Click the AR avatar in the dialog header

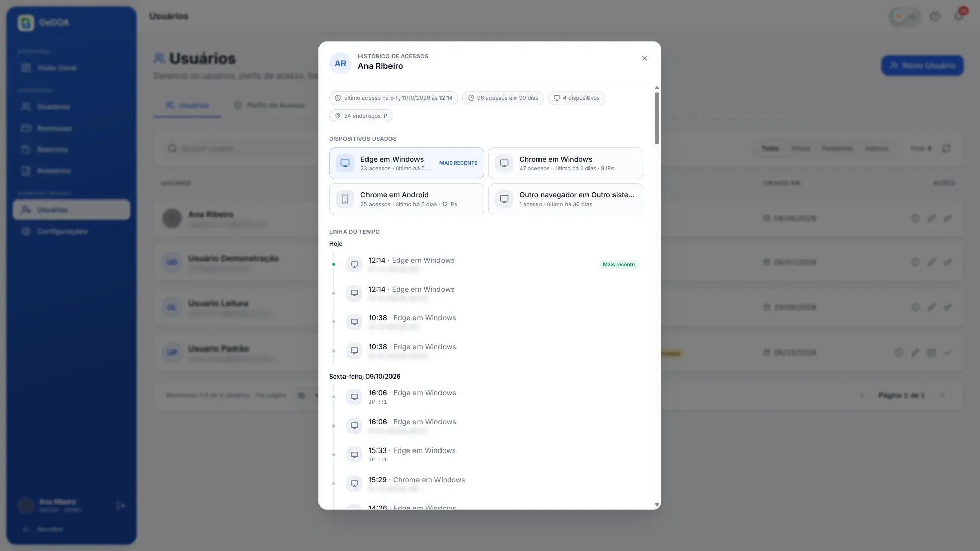[x=340, y=63]
